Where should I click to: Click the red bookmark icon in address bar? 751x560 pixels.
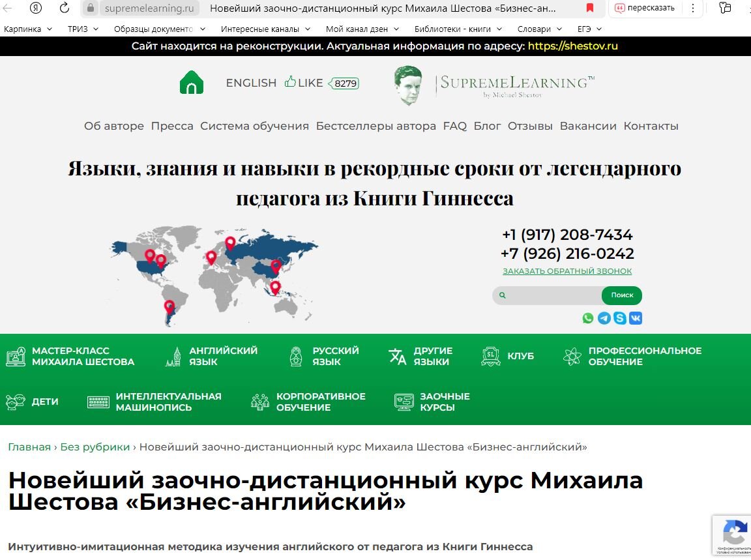point(590,8)
